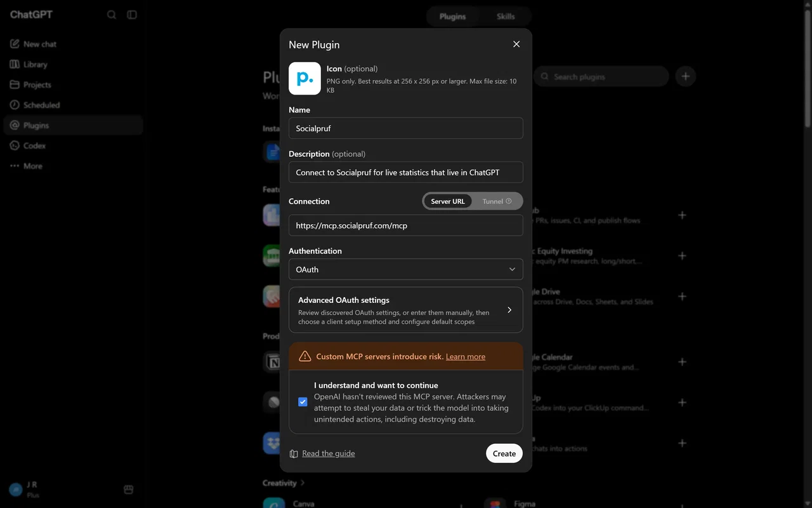Toggle the sidebar panel icon
Screen dimensions: 812x508
[x=132, y=15]
